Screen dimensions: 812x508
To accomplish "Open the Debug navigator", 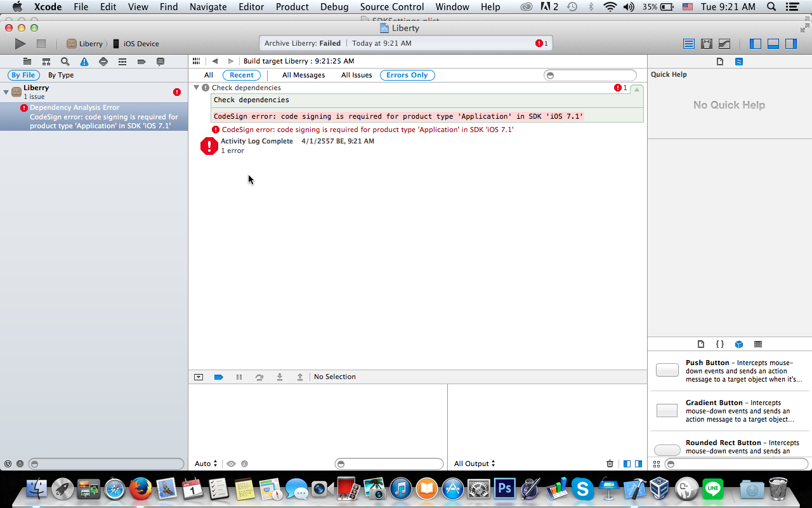I will (x=122, y=62).
